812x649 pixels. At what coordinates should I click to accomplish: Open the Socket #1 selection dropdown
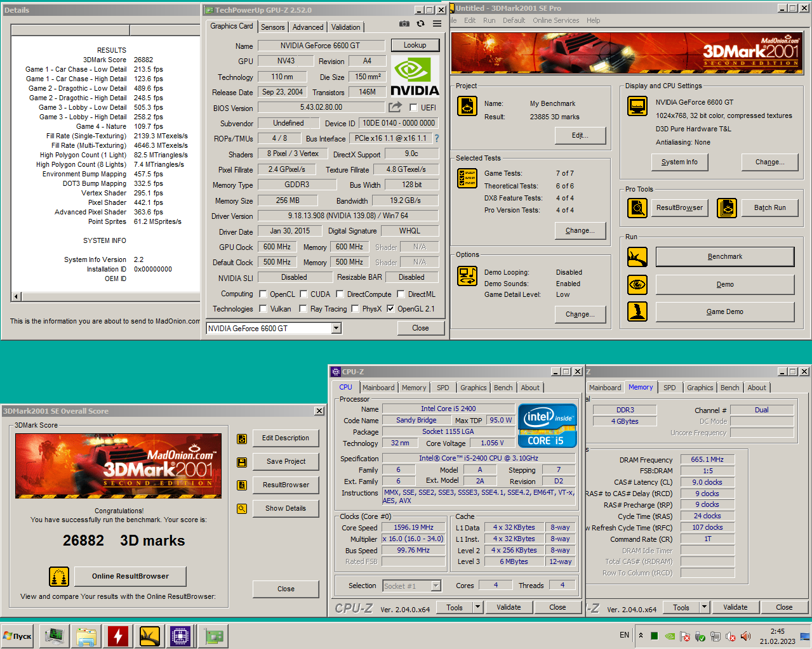436,586
